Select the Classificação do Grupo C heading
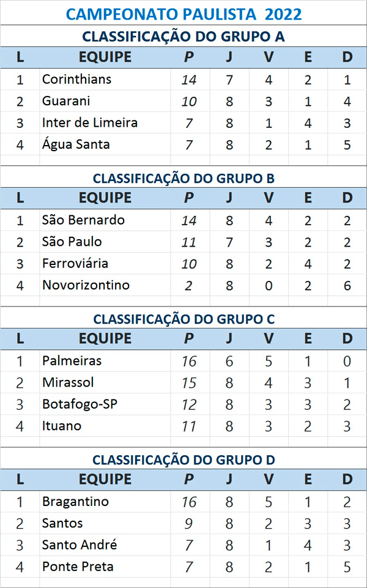Screen dimensions: 367x588 tap(183, 319)
